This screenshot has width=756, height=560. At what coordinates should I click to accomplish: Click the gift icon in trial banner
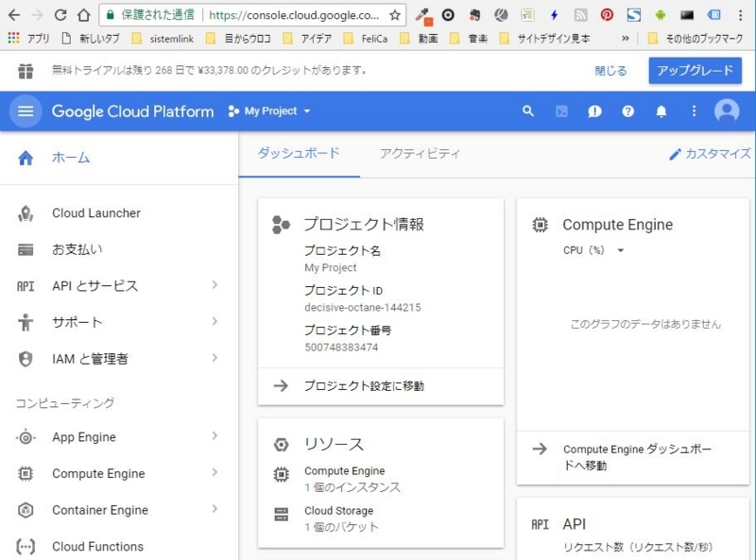point(26,72)
